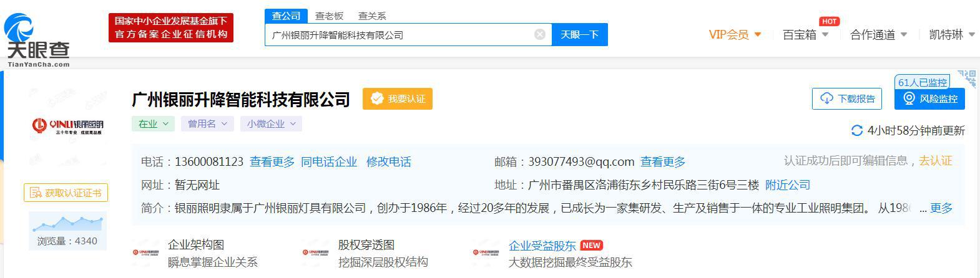
Task: Click the 企业架构图 title text
Action: (x=196, y=246)
